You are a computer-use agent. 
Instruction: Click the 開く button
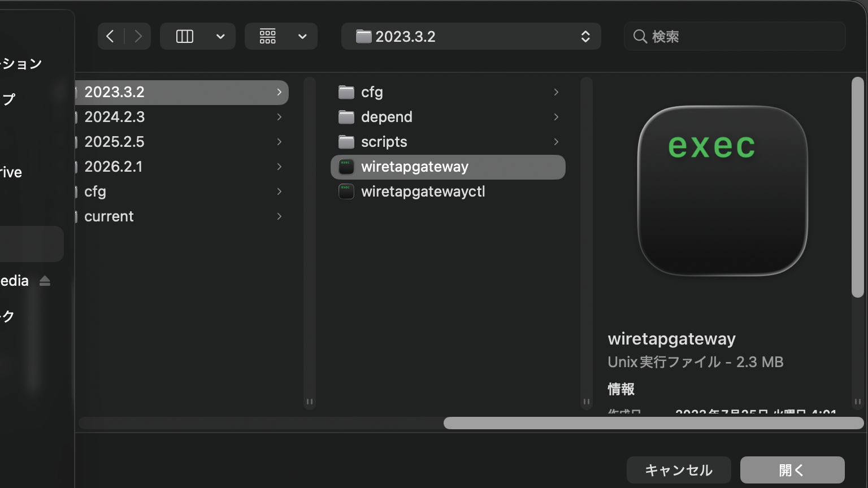point(792,470)
